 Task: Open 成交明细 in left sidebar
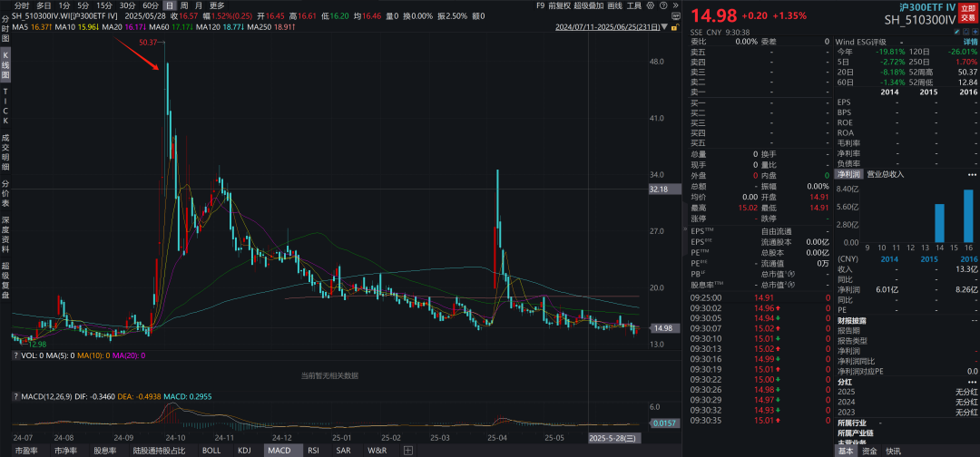tap(5, 151)
